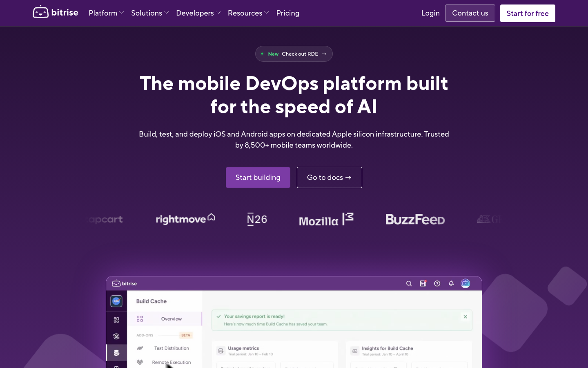
Task: Click the Insights for Build Cache icon
Action: tap(355, 351)
